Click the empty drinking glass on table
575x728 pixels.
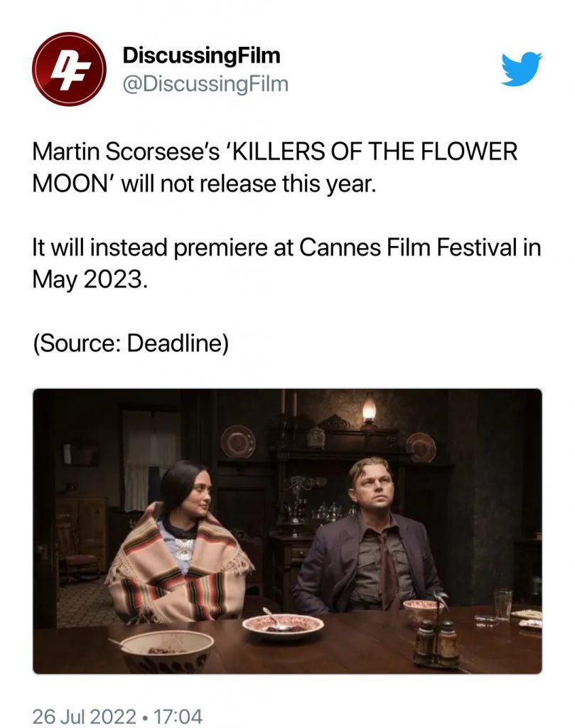pos(503,604)
